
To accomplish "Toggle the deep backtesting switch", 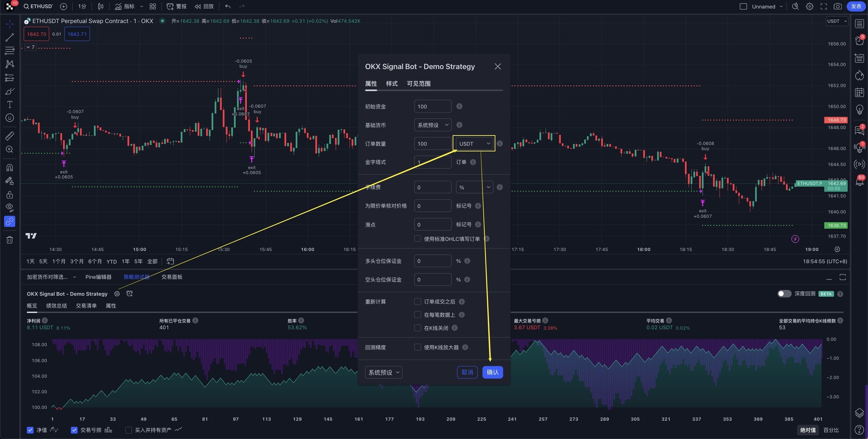I will [x=784, y=294].
